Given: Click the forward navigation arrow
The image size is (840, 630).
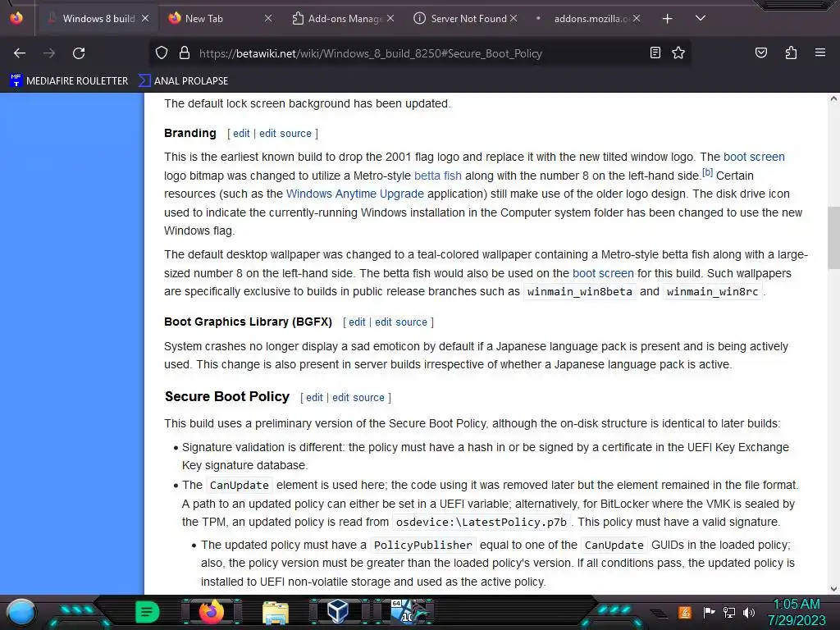Looking at the screenshot, I should [x=49, y=53].
